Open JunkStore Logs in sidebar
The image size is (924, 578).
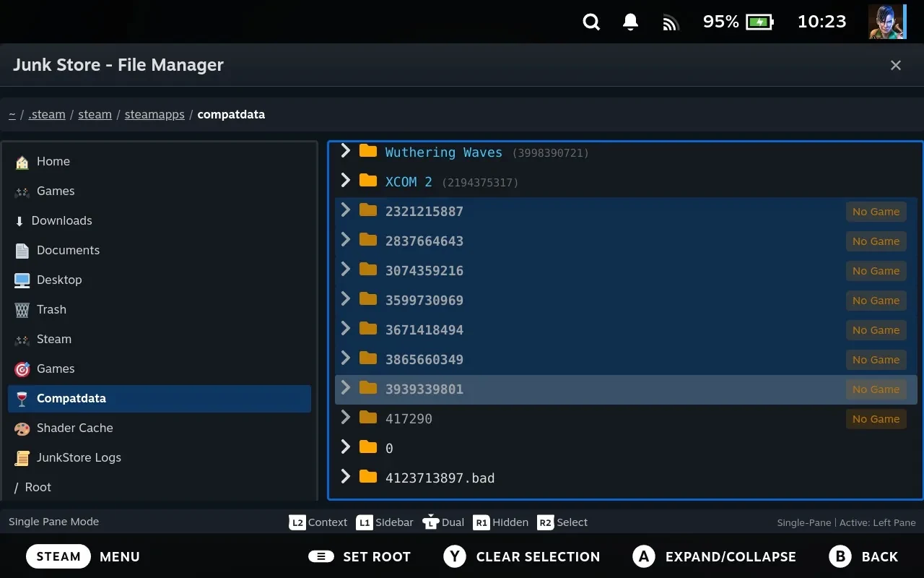pyautogui.click(x=160, y=458)
